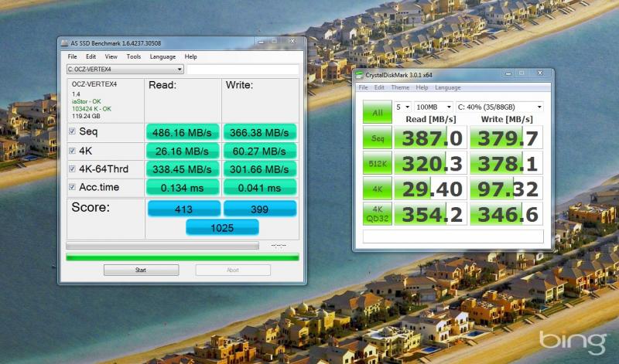Click the 4K-64Thrd write result 301.66 MB/s
This screenshot has height=364, width=619.
click(x=259, y=169)
